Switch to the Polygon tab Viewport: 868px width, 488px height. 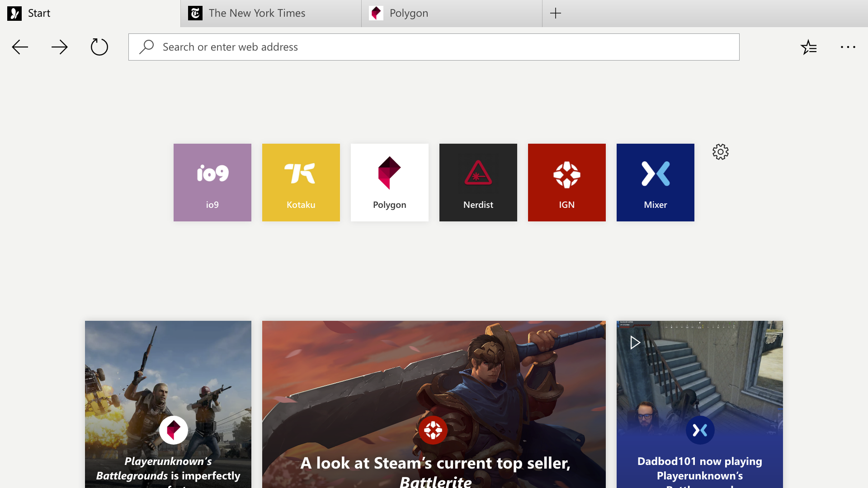tap(452, 13)
